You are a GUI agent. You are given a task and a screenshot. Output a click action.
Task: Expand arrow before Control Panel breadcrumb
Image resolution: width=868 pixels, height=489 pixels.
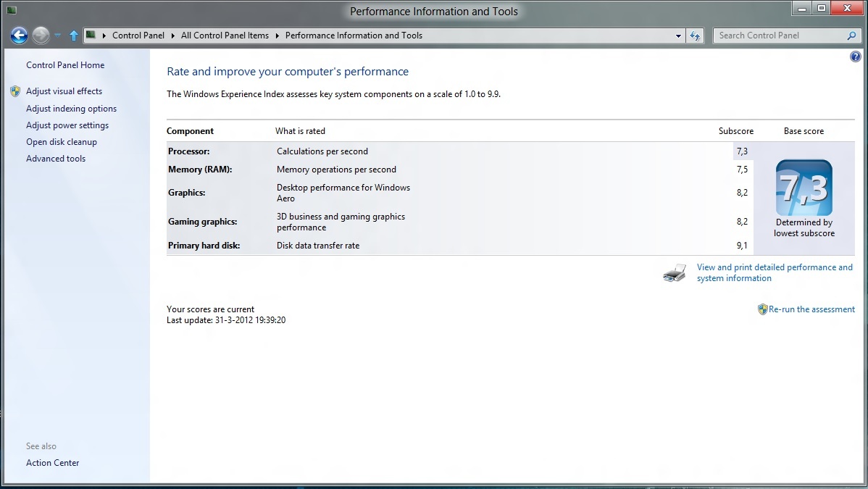coord(104,35)
